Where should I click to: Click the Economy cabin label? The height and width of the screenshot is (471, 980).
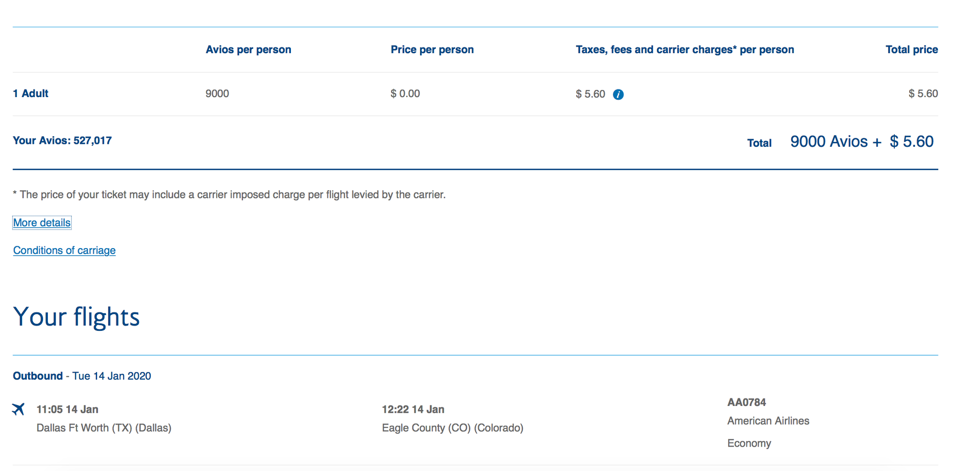click(749, 443)
